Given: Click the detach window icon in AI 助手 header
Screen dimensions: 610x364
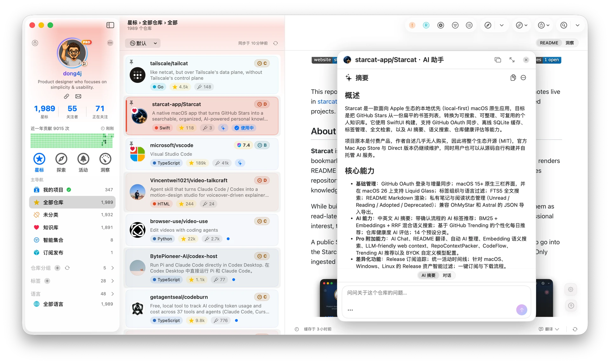Looking at the screenshot, I should tap(498, 60).
